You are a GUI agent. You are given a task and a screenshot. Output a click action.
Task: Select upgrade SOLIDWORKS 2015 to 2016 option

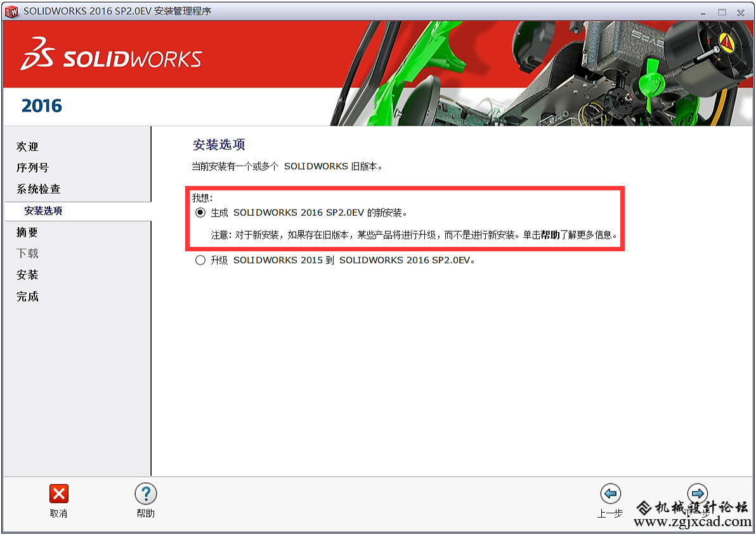pyautogui.click(x=200, y=260)
